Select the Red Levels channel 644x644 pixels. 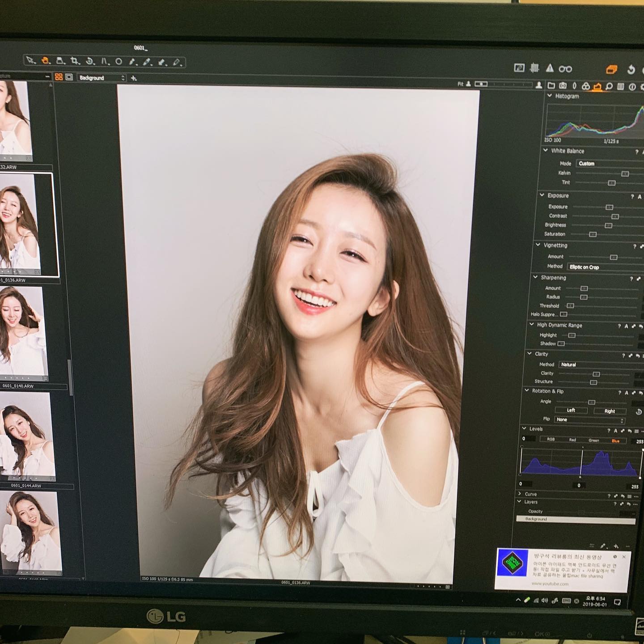(x=572, y=440)
